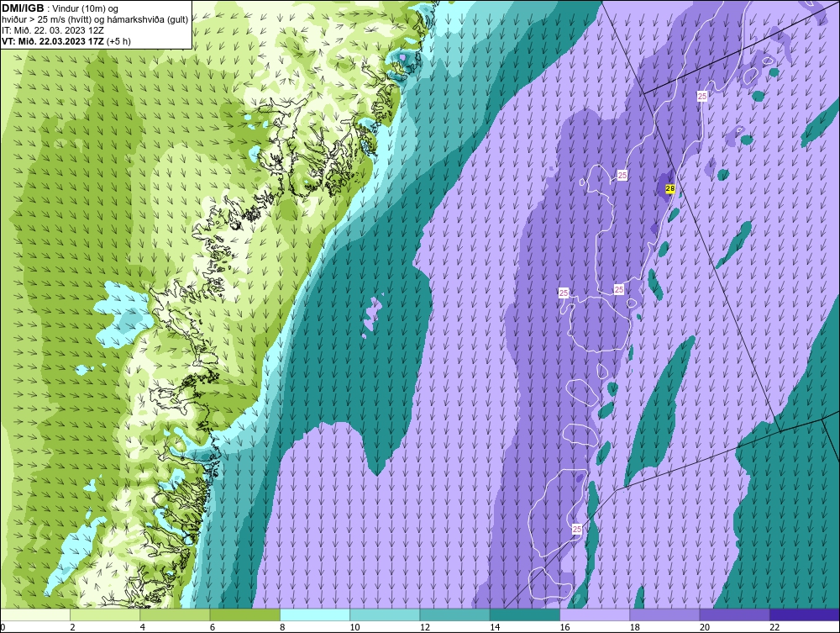
Task: Pick the 0–2 m/s palest cream legend swatch
Action: (x=35, y=615)
